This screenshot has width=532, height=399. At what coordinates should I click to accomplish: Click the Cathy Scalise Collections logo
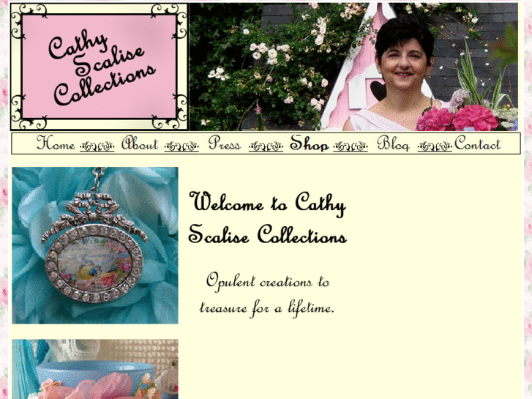(x=100, y=67)
